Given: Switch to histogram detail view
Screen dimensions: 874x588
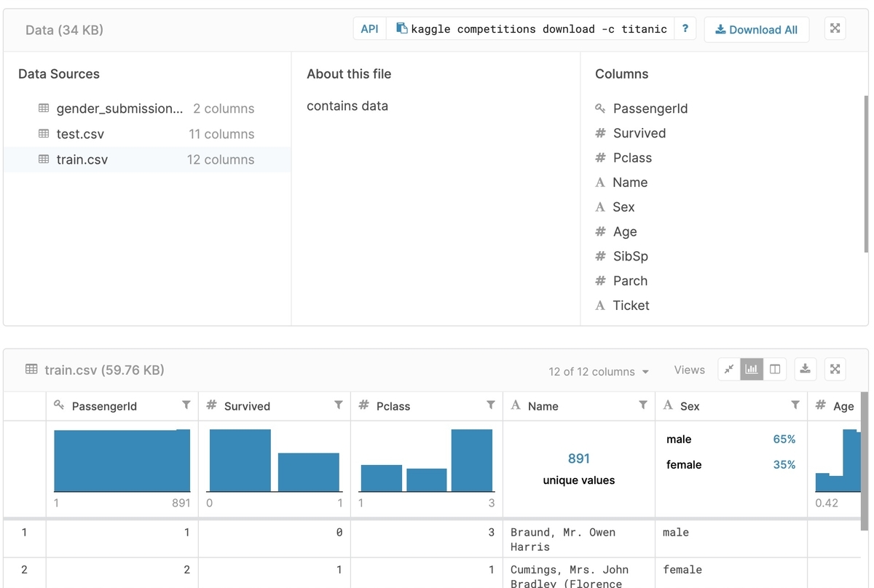Looking at the screenshot, I should [x=752, y=369].
